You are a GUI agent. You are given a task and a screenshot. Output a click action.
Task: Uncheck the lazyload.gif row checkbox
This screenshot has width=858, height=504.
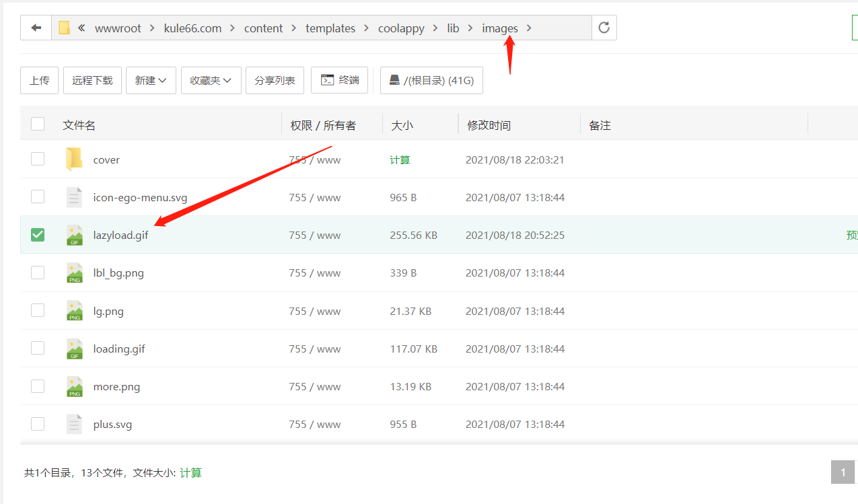(x=38, y=235)
